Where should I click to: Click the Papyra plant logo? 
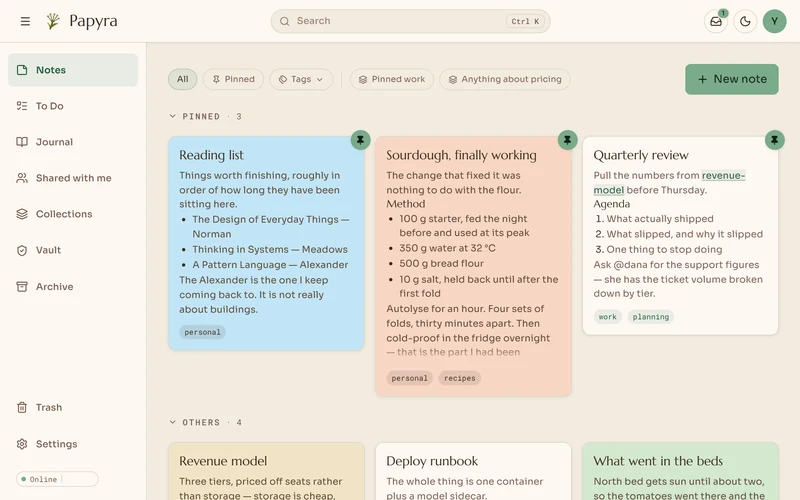53,21
